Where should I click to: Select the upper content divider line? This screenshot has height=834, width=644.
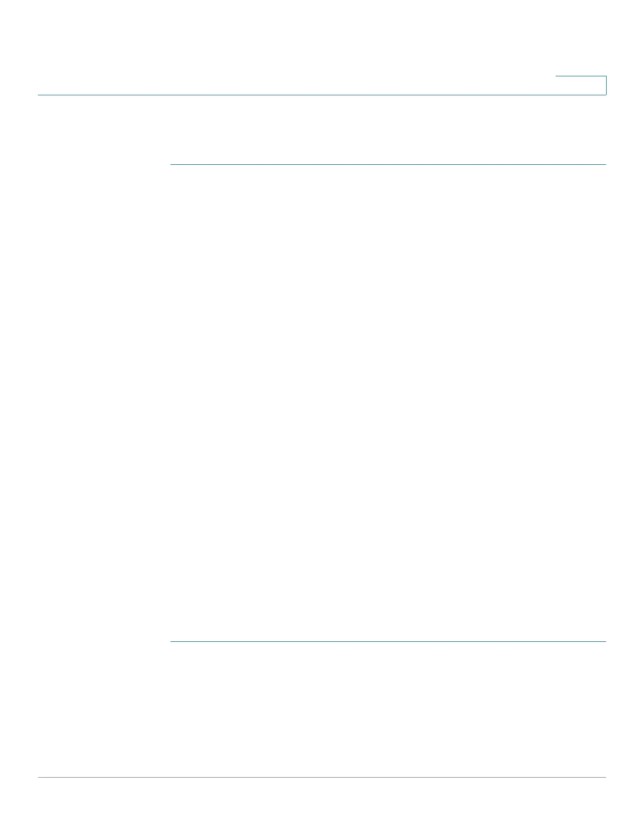388,165
